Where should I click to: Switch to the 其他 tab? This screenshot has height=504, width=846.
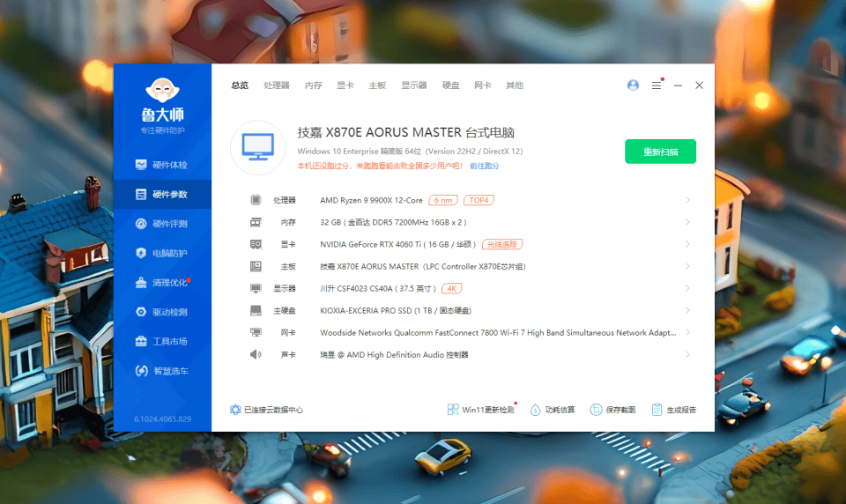(x=514, y=85)
